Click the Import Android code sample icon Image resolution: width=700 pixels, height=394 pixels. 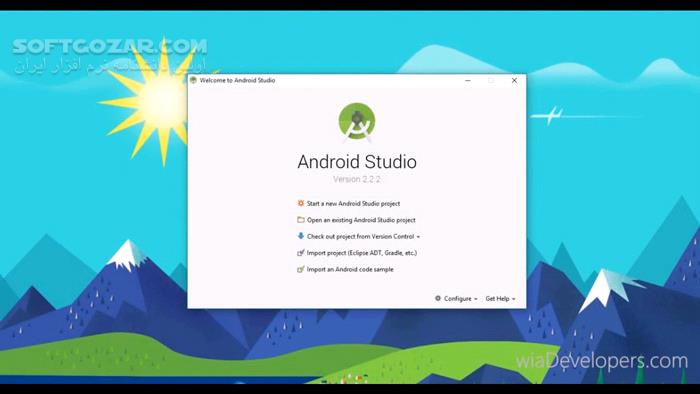coord(301,269)
